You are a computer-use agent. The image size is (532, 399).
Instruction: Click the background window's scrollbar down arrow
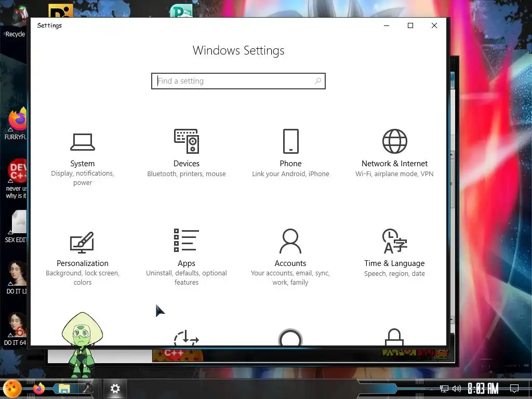(x=451, y=320)
